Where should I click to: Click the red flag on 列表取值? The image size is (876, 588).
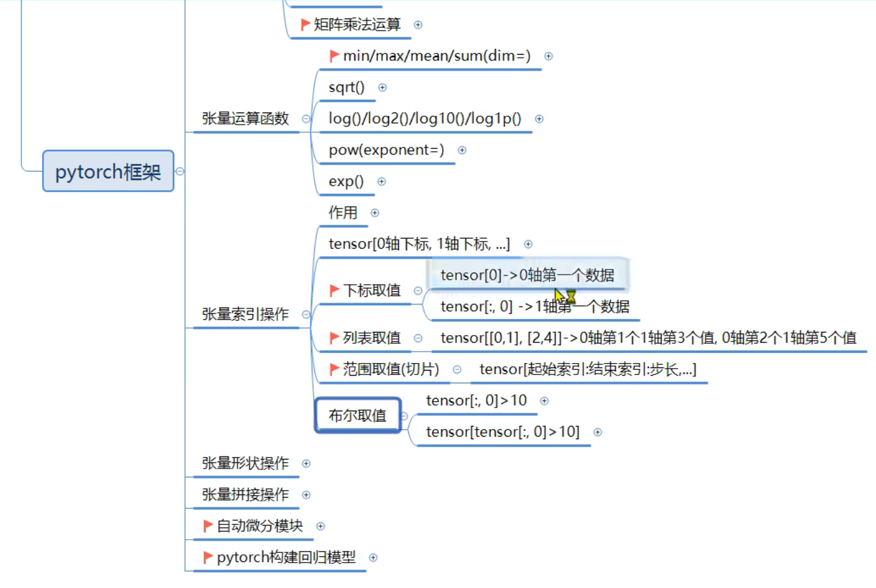(335, 338)
